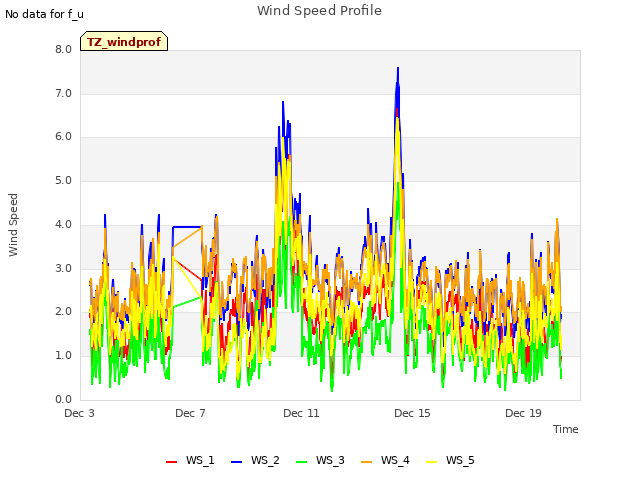640x480 pixels.
Task: Click the blue peak before Dec 11
Action: (283, 102)
